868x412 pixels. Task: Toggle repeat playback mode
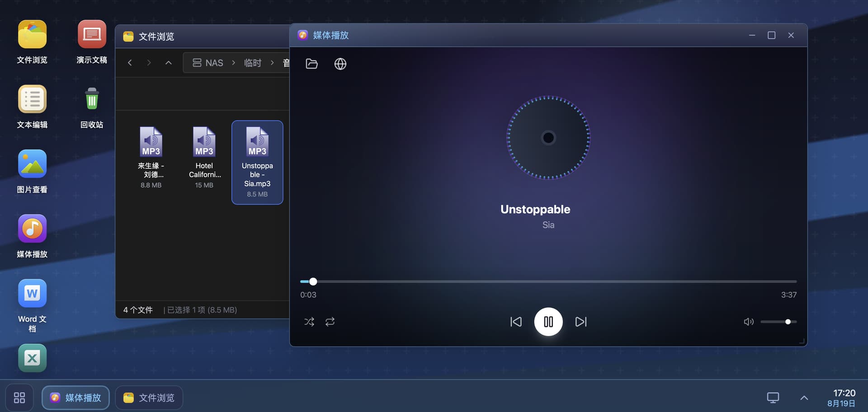(330, 322)
